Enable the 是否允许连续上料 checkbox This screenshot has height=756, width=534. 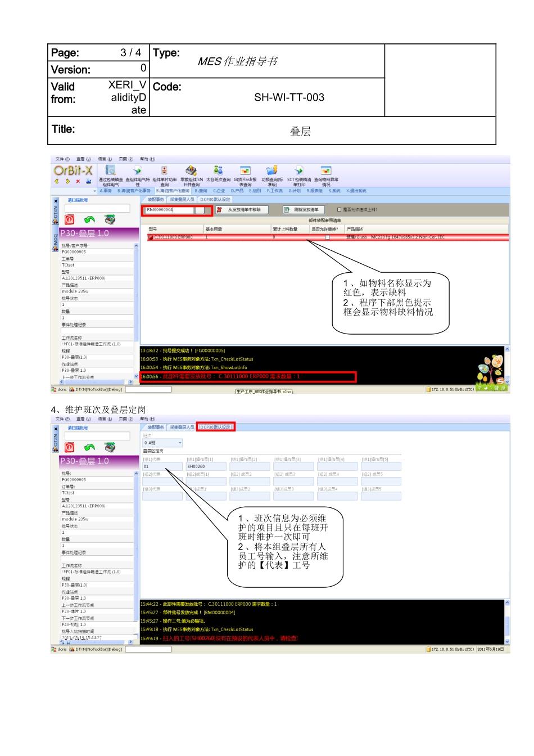click(339, 210)
